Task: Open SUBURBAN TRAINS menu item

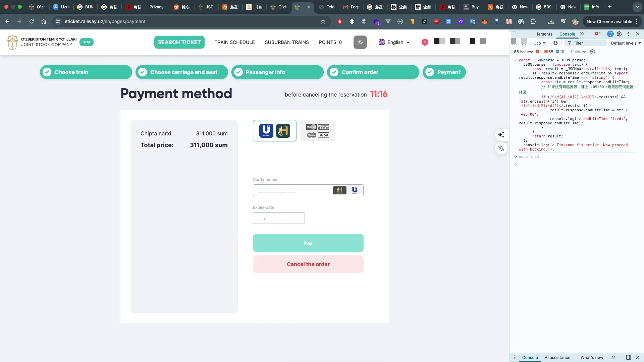Action: coord(286,42)
